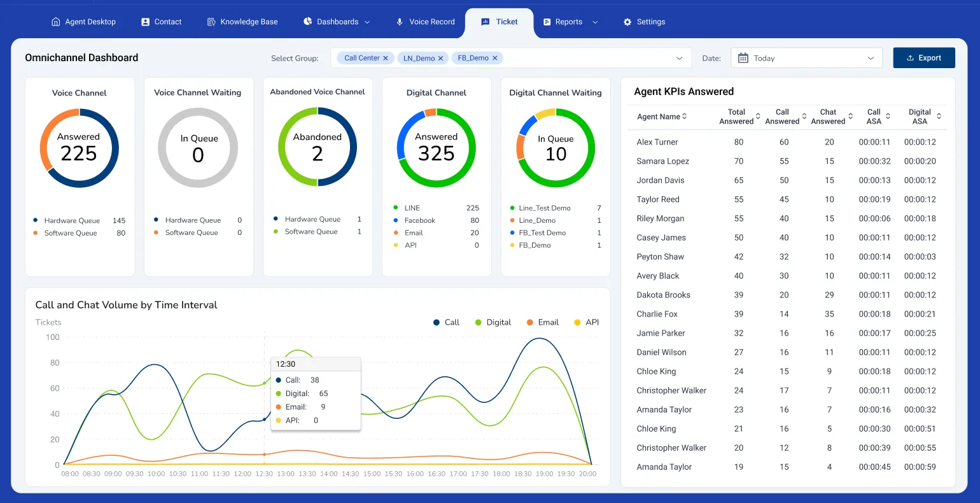Remove the FB_Demo group tag
980x503 pixels.
pos(494,57)
